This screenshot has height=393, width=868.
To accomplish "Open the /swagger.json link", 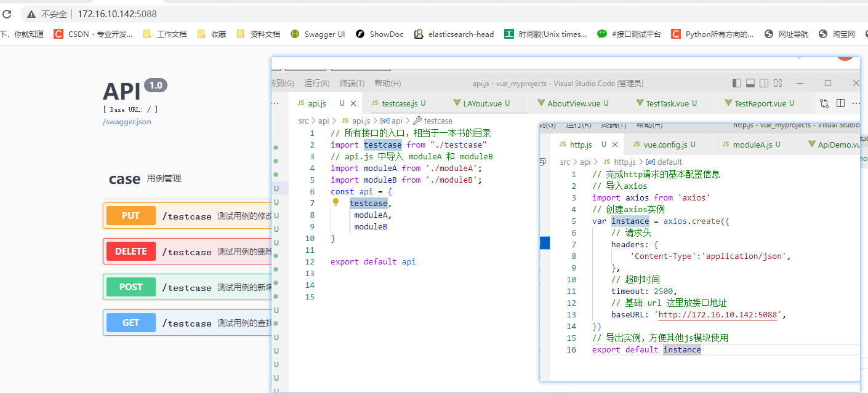I will pyautogui.click(x=127, y=122).
